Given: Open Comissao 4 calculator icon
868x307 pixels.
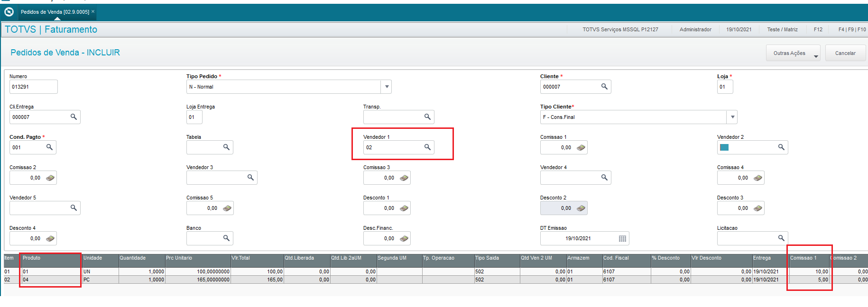Looking at the screenshot, I should pos(758,178).
